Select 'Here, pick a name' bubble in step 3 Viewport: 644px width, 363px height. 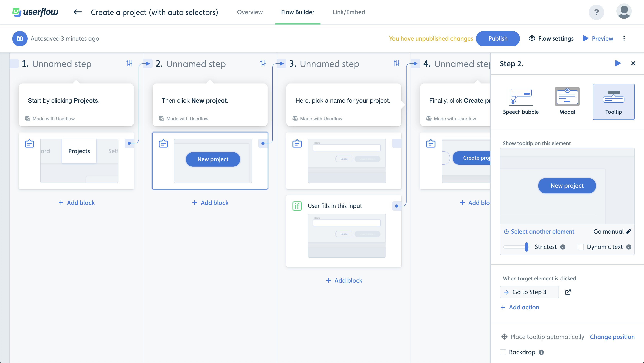344,105
